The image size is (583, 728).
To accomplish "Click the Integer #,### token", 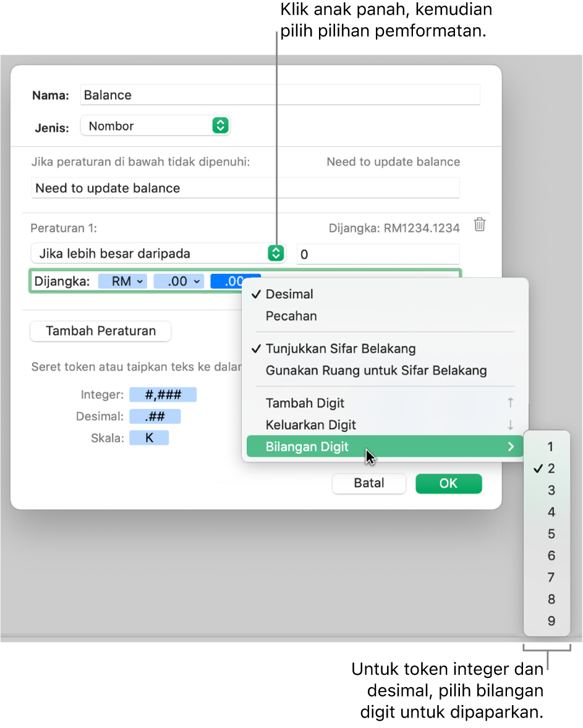I will (163, 395).
